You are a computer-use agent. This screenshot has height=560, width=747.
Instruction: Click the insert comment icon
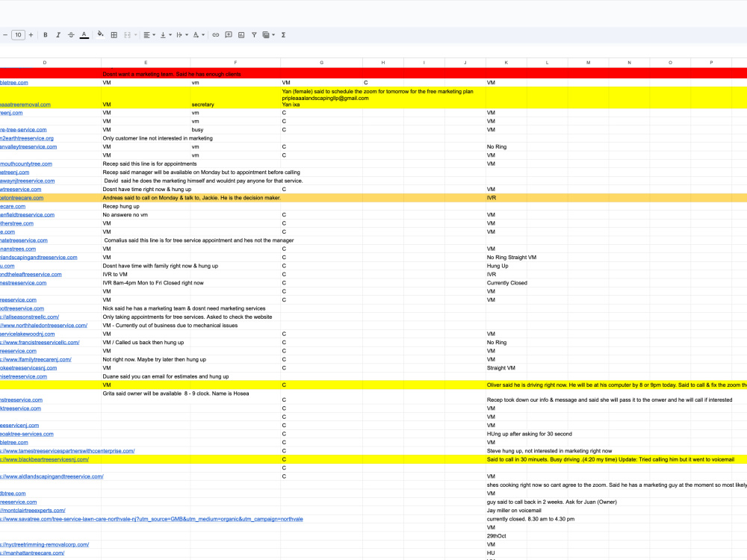[229, 35]
